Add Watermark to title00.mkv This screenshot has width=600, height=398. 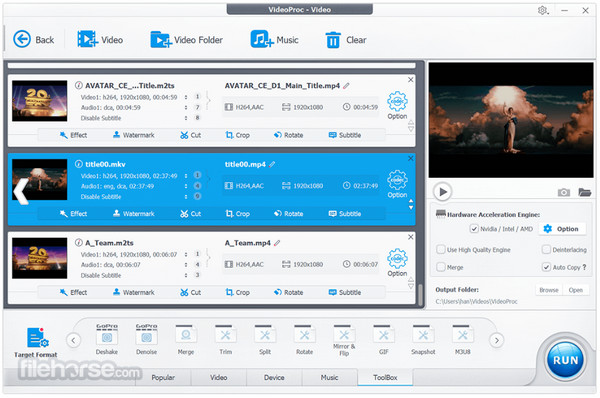point(134,214)
